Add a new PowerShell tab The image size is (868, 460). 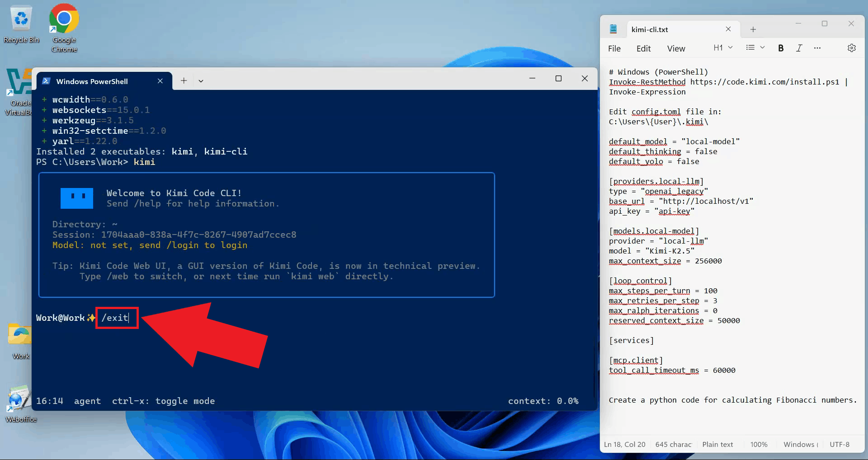point(184,81)
